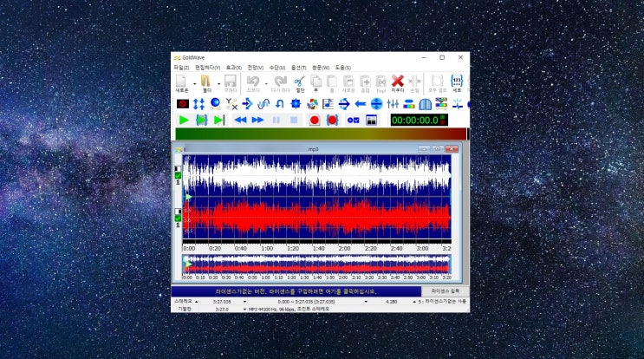Screen dimensions: 644x359
Task: Rewind with the blue double-left arrows
Action: click(240, 121)
